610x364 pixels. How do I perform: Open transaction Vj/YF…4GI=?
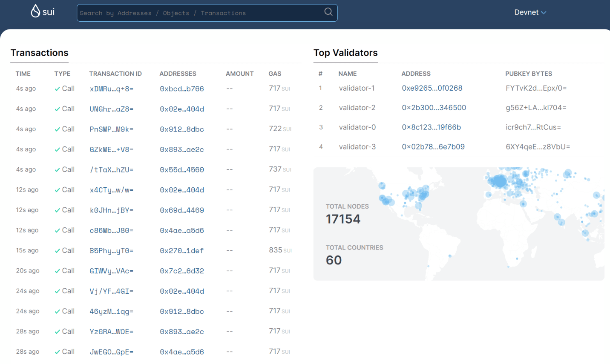[x=112, y=291]
